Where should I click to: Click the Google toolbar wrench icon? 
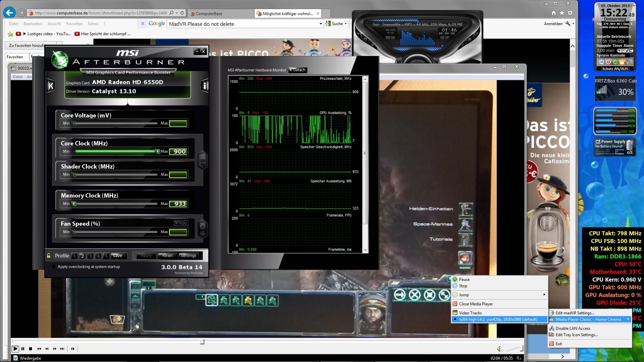click(568, 23)
